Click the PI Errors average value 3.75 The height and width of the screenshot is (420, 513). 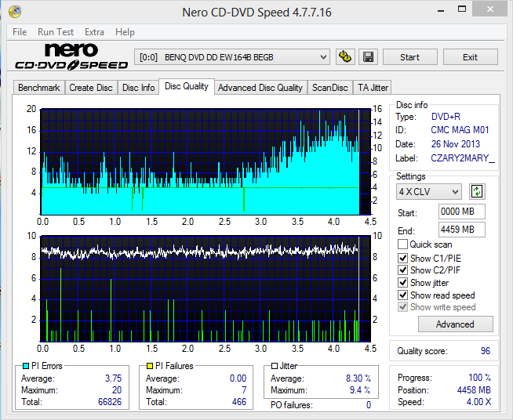pyautogui.click(x=113, y=378)
